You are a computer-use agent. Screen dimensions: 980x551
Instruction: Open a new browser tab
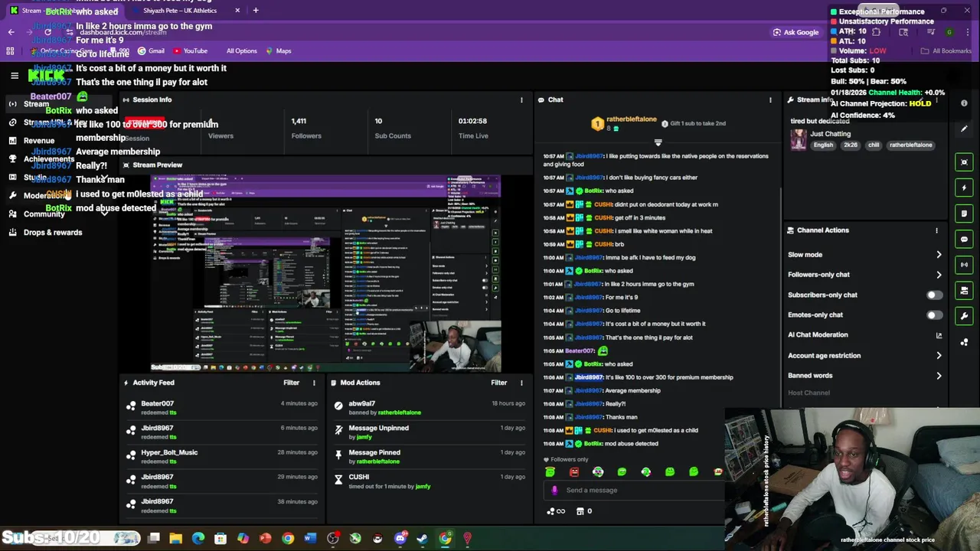256,11
